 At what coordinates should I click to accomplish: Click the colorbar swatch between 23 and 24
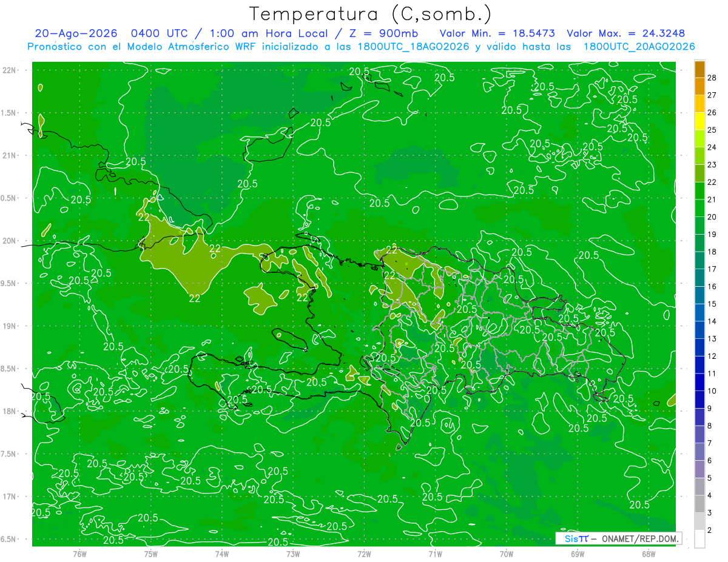click(x=699, y=156)
